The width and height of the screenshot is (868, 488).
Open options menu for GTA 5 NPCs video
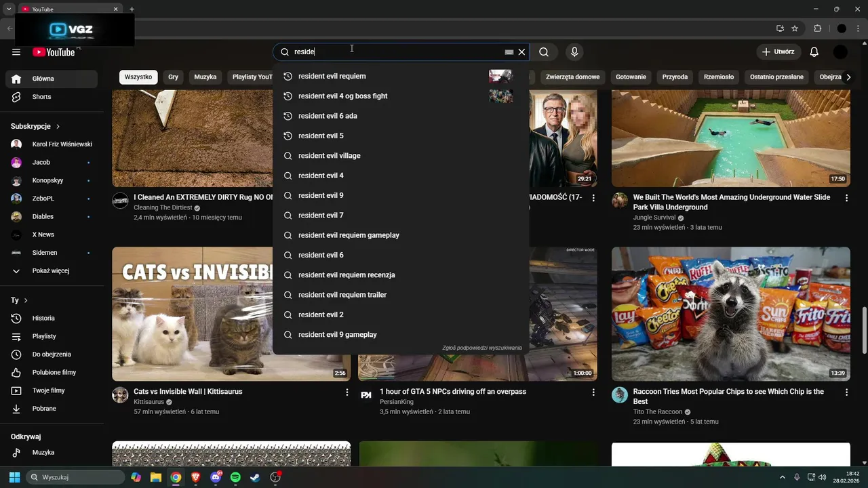point(593,392)
